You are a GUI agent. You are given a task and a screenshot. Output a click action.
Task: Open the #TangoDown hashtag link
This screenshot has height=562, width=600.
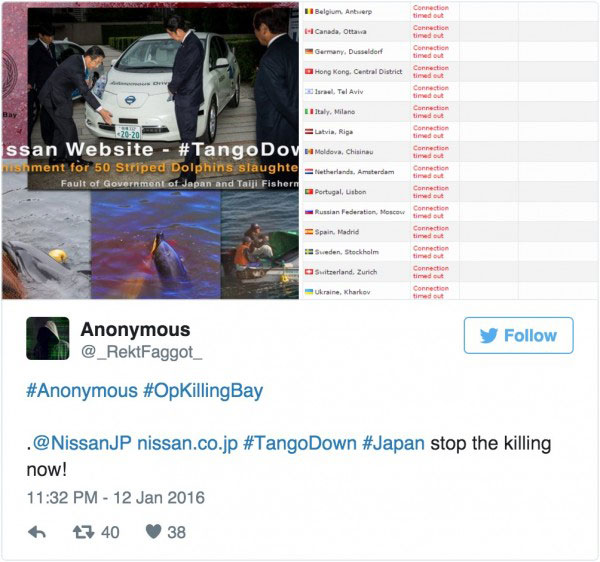tap(300, 443)
